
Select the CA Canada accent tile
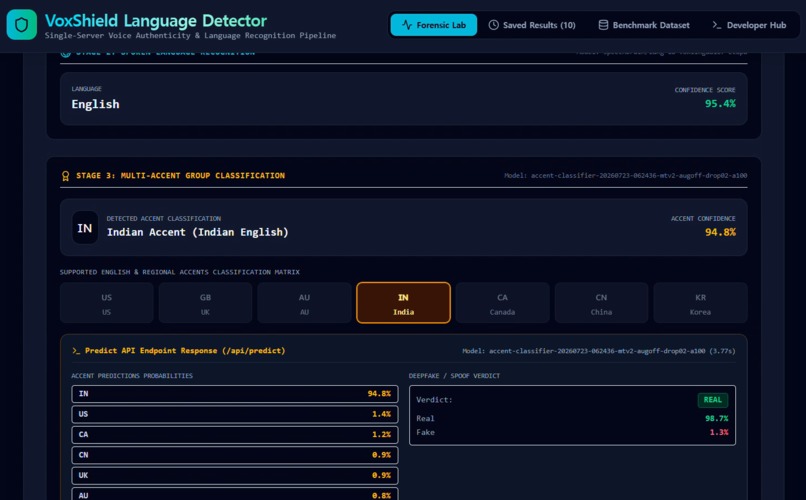point(502,303)
